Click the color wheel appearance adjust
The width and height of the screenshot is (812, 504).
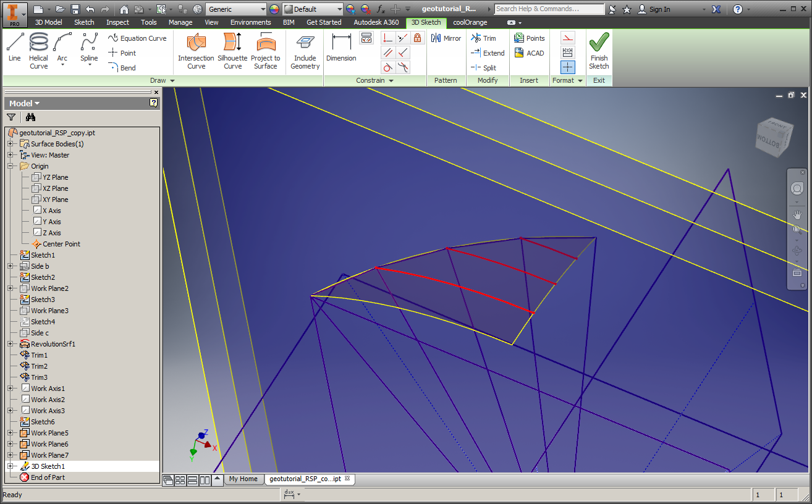(275, 9)
